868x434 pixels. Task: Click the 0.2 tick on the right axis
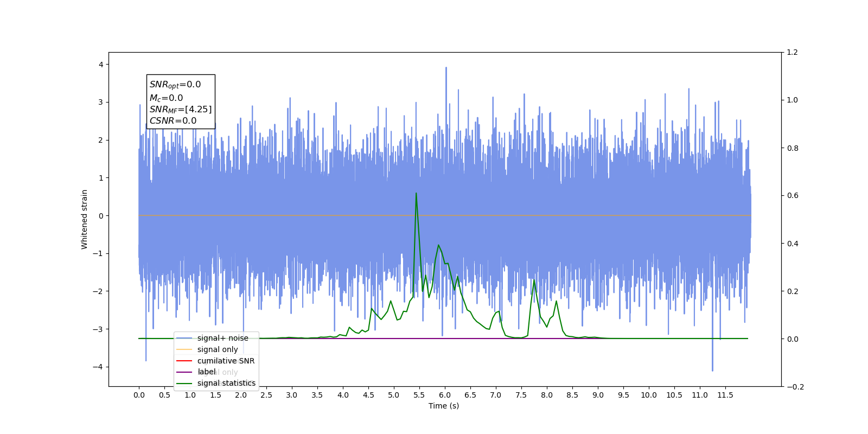click(793, 291)
